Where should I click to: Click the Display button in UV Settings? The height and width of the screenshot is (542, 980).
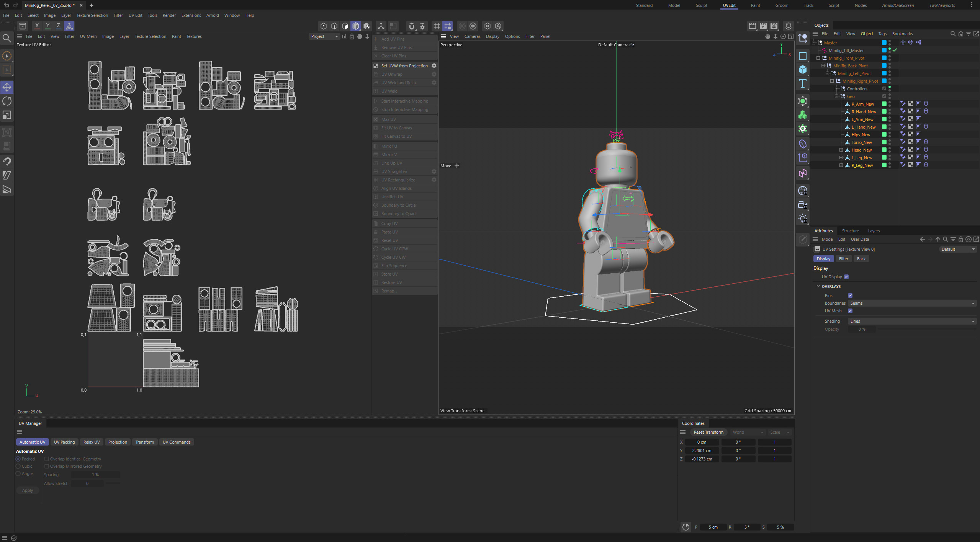tap(823, 259)
